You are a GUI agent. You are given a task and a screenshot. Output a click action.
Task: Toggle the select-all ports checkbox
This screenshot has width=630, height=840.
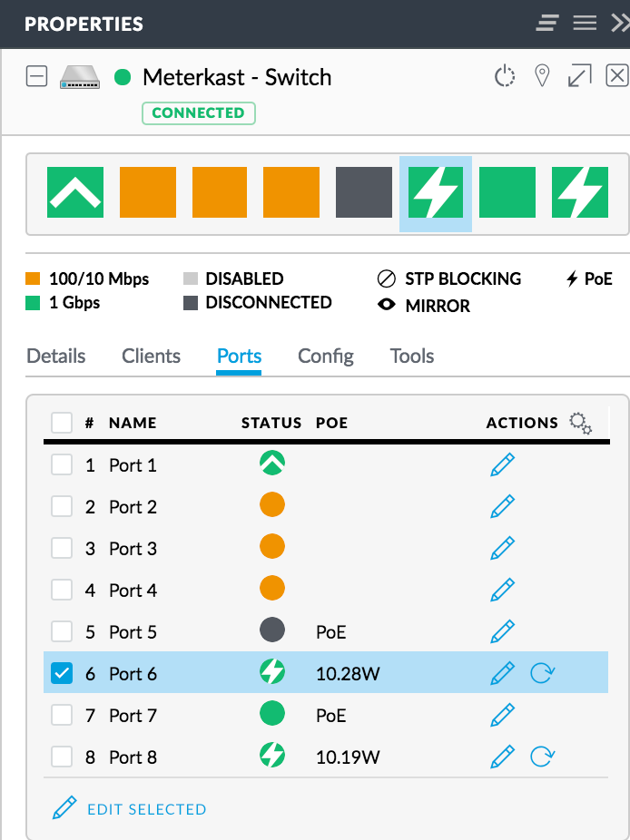click(x=62, y=423)
